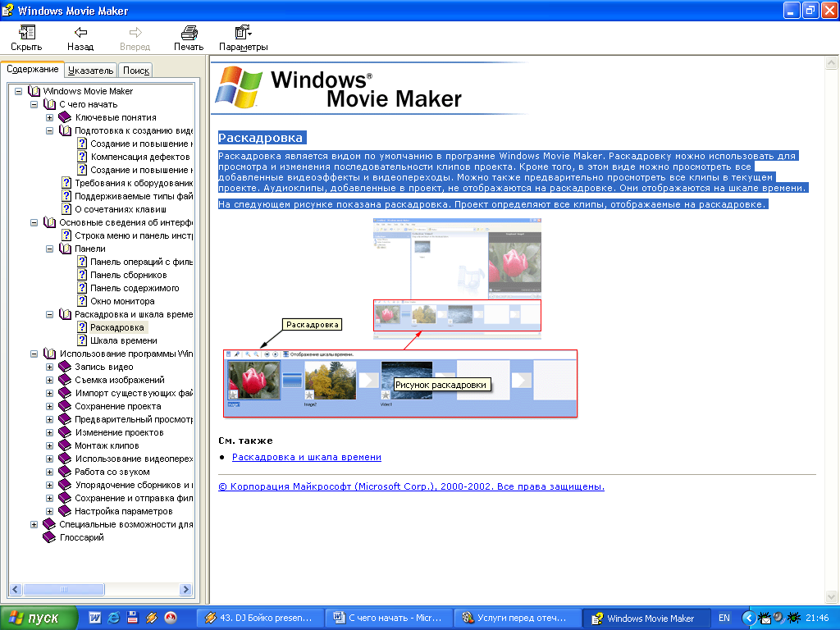Click the open book icon beside Windows Movie Maker
This screenshot has width=840, height=630.
click(34, 91)
